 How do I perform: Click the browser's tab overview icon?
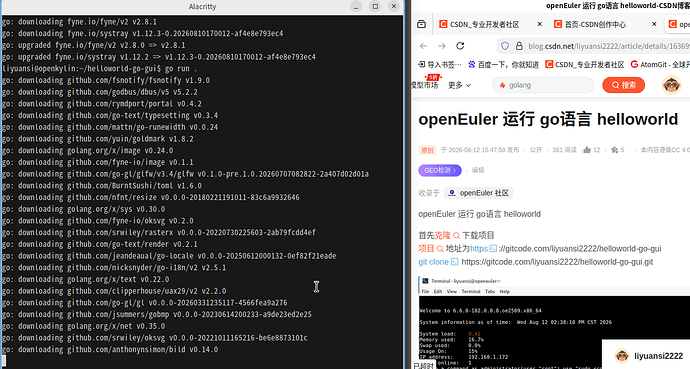[422, 24]
